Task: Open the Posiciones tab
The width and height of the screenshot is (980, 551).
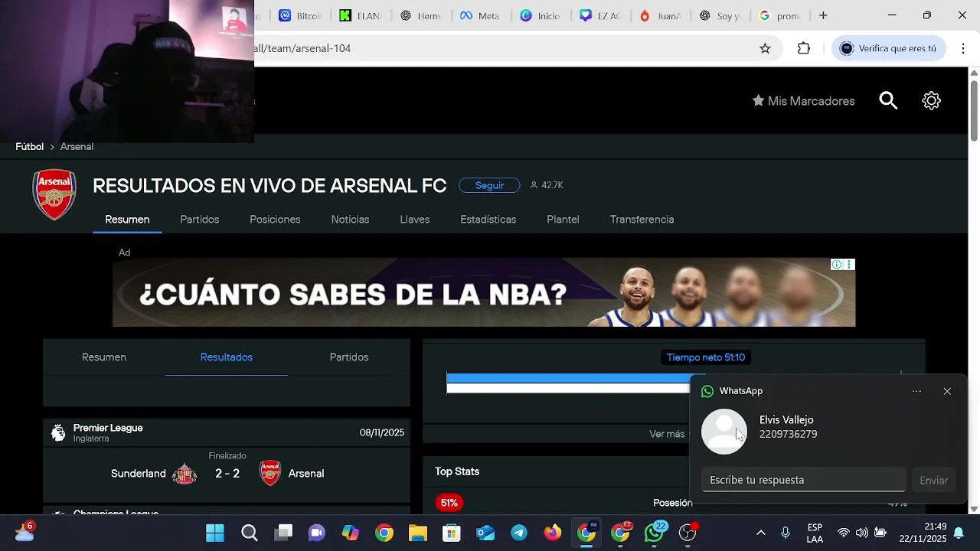Action: click(275, 220)
